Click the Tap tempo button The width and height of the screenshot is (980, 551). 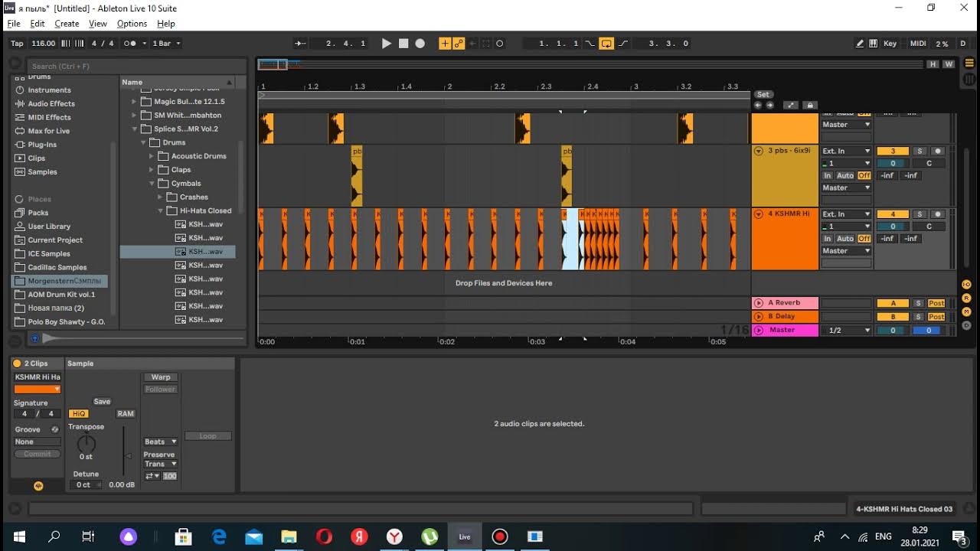click(x=17, y=44)
